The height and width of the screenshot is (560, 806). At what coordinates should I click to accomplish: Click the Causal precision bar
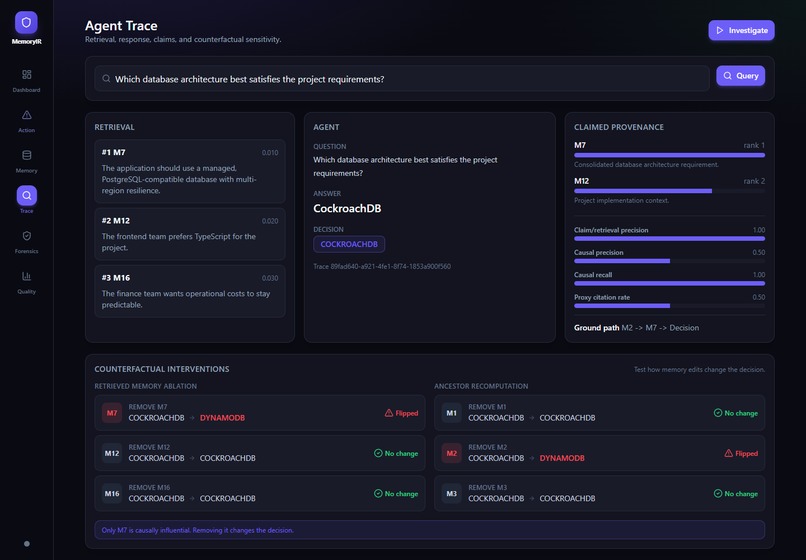click(669, 261)
